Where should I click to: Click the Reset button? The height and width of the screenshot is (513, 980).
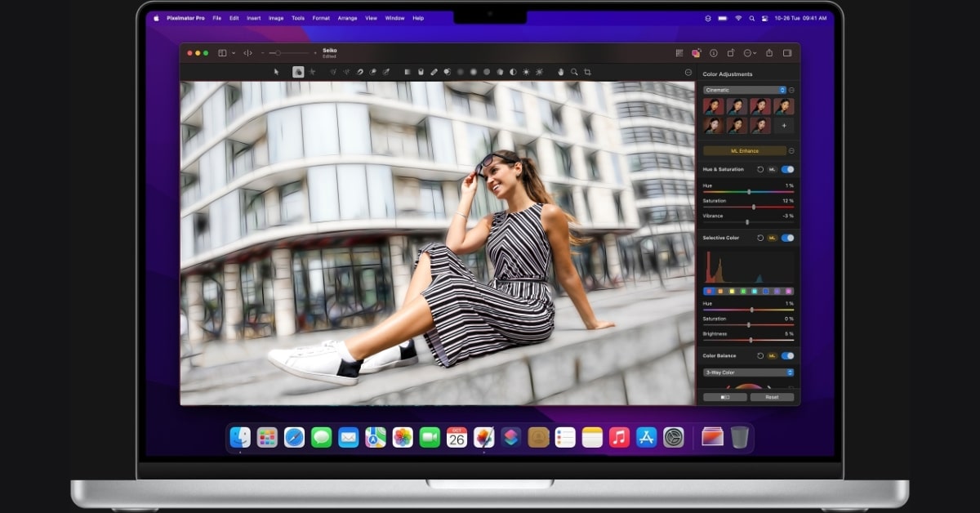(x=772, y=397)
